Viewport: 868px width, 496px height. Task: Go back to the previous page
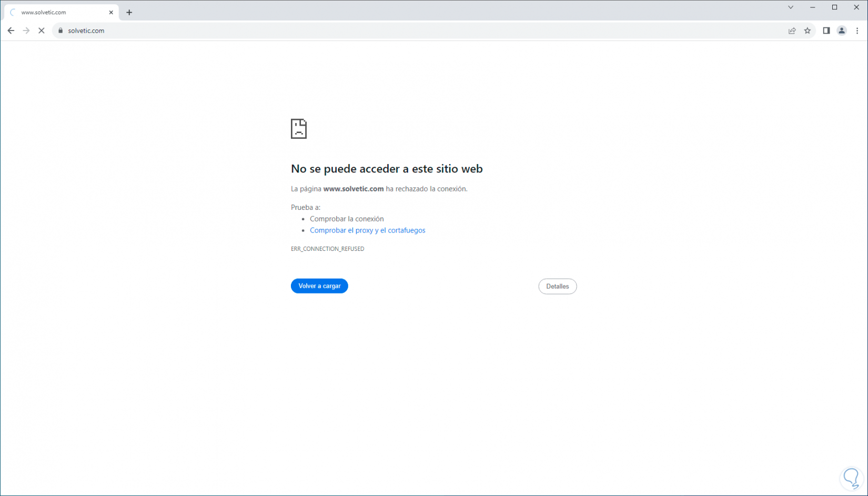(11, 31)
